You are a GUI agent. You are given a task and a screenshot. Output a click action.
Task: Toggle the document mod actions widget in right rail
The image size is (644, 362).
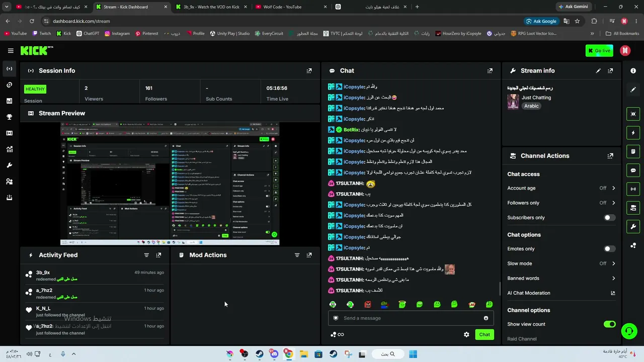tap(633, 151)
